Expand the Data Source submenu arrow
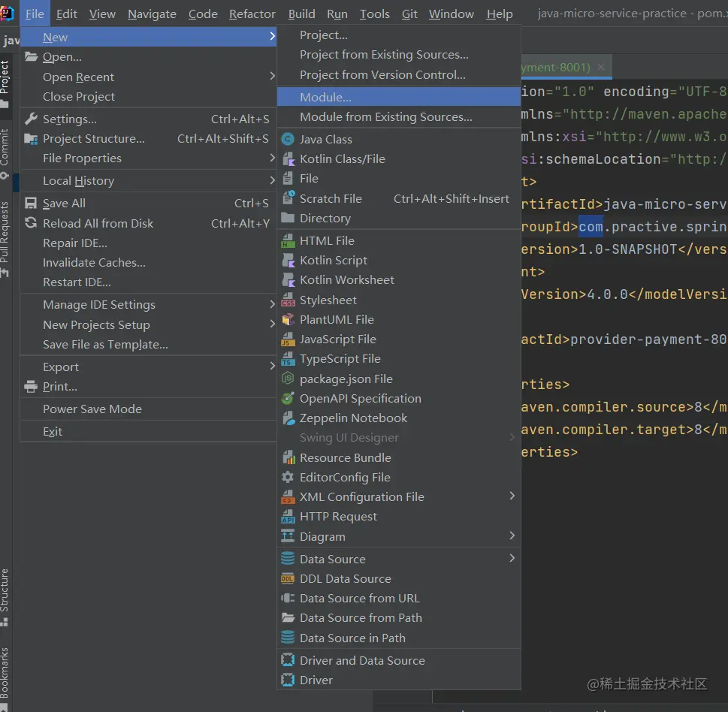This screenshot has width=728, height=712. [x=512, y=558]
